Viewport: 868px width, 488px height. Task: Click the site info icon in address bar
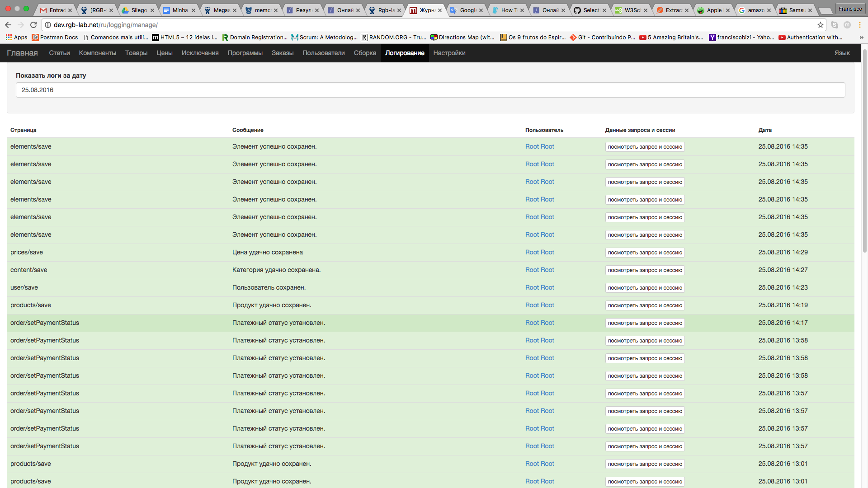(48, 25)
